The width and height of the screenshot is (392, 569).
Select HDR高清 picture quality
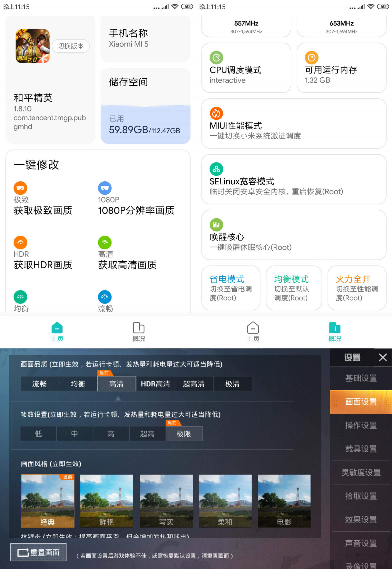coord(156,384)
